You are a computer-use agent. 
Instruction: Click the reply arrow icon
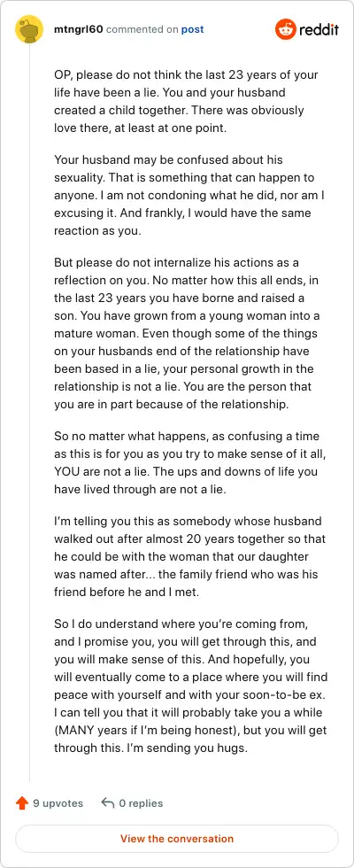[108, 802]
